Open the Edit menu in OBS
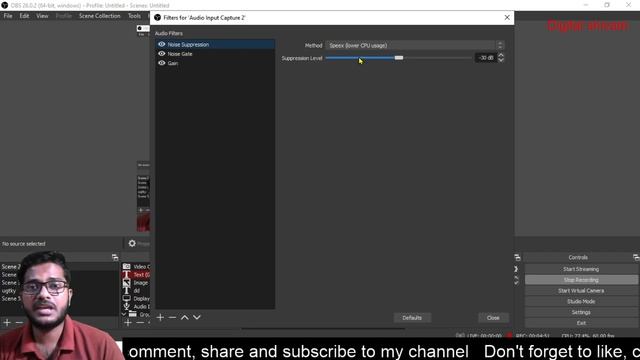Screen dimensions: 640x360 (24, 16)
